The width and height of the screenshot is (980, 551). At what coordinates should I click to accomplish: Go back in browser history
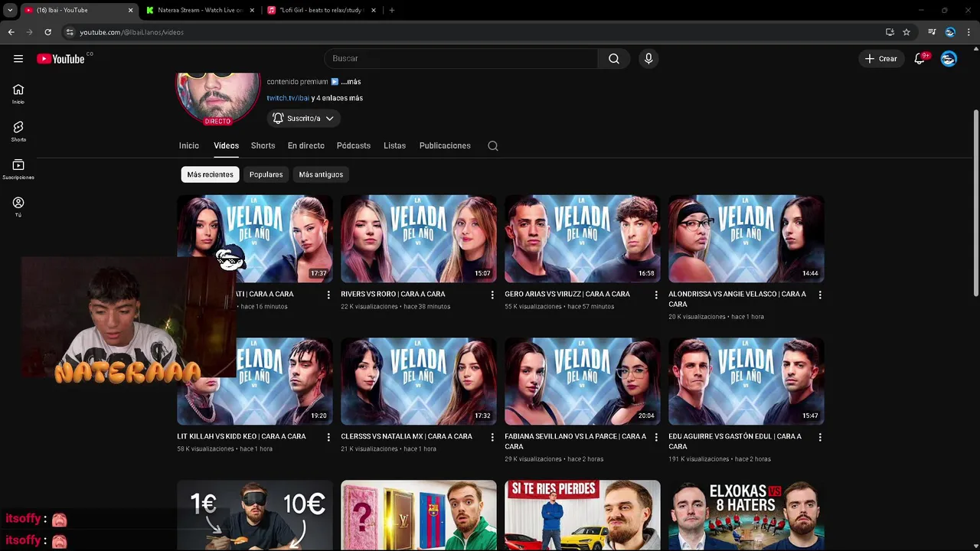(x=11, y=32)
